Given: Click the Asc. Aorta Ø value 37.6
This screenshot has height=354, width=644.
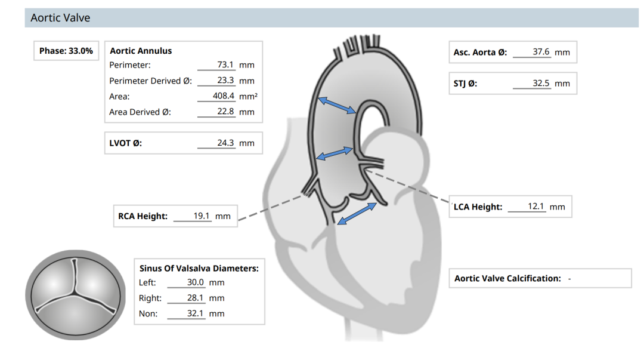Looking at the screenshot, I should click(x=532, y=52).
